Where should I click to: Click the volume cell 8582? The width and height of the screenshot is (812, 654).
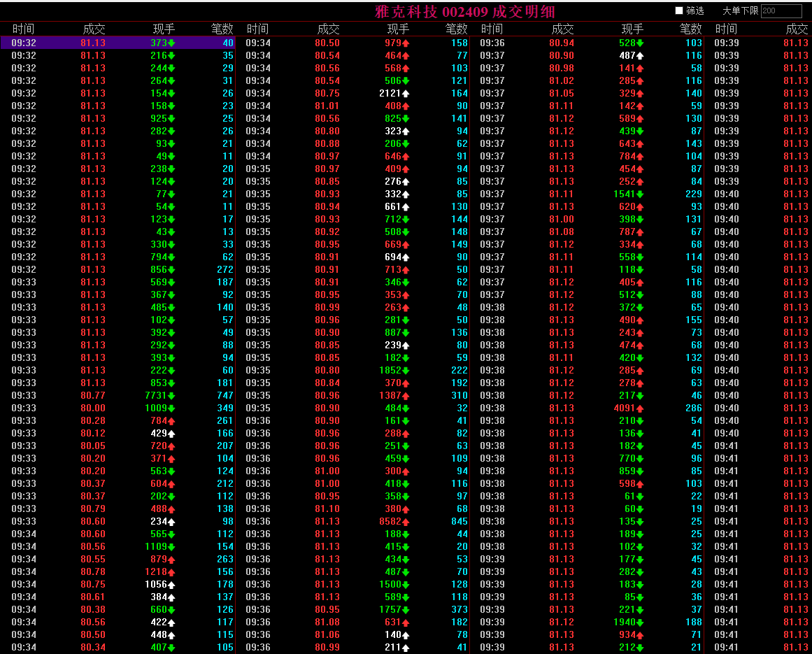click(394, 521)
